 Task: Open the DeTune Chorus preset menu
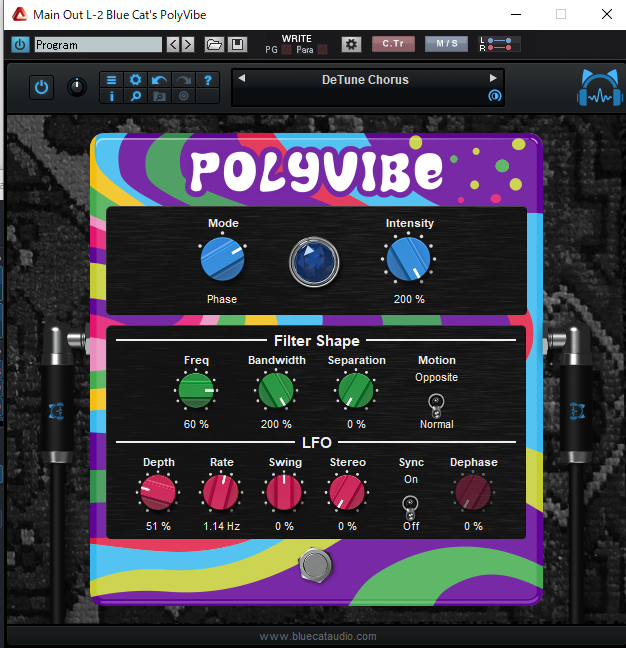pos(365,80)
